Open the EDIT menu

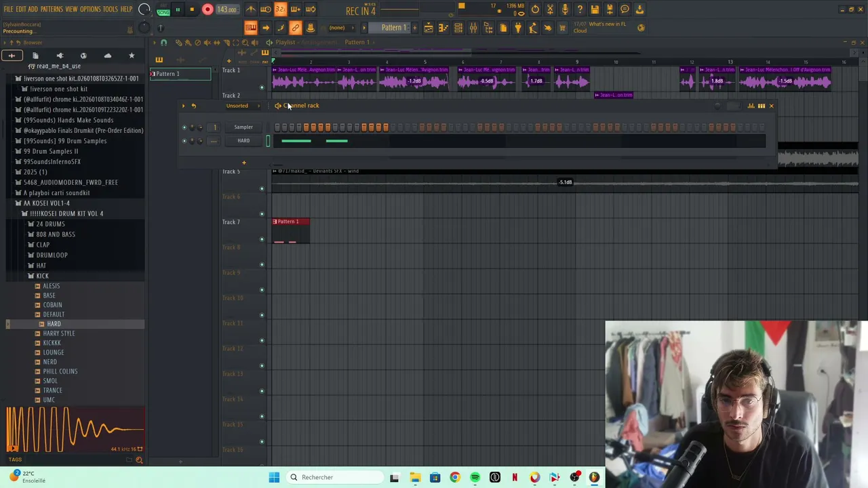21,9
